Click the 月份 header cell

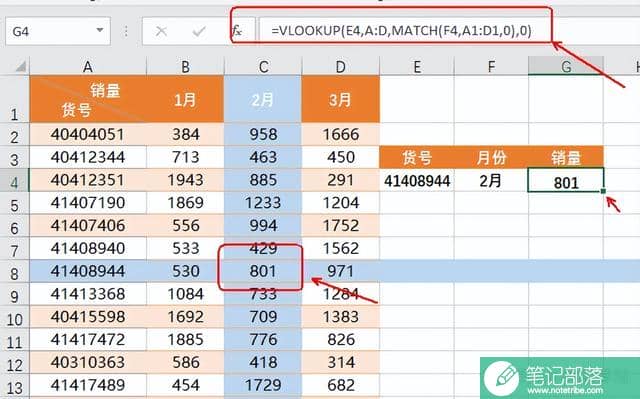pyautogui.click(x=491, y=157)
